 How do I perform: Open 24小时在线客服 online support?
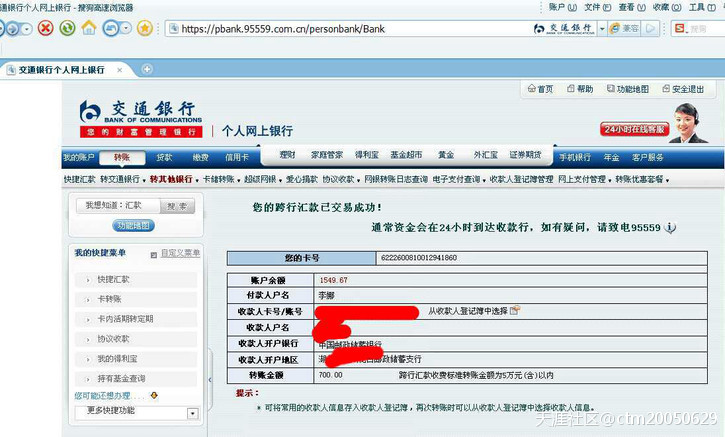pos(634,129)
